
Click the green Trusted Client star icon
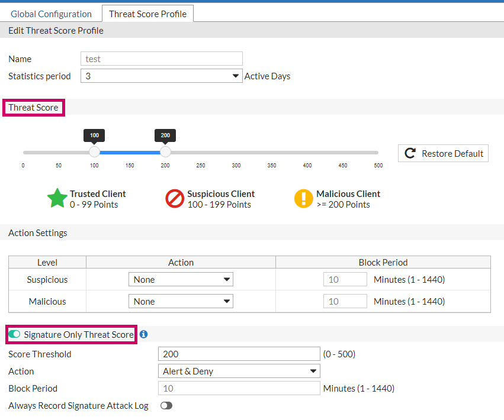pyautogui.click(x=57, y=198)
